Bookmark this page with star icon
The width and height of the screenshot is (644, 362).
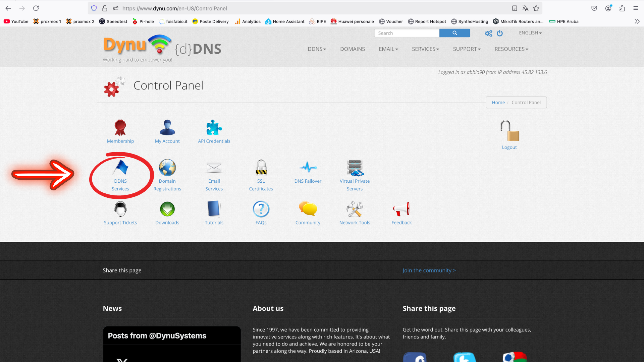(536, 8)
